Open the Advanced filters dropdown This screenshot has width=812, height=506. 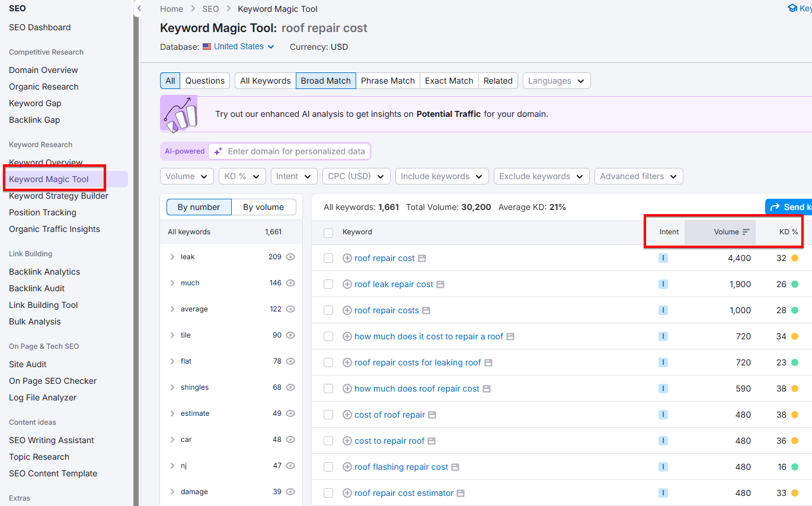click(x=639, y=176)
